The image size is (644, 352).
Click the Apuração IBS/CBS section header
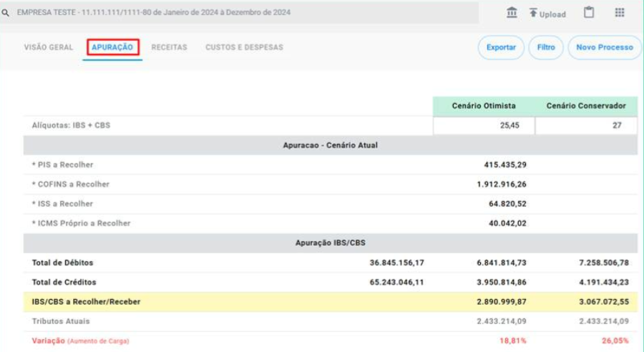point(330,243)
